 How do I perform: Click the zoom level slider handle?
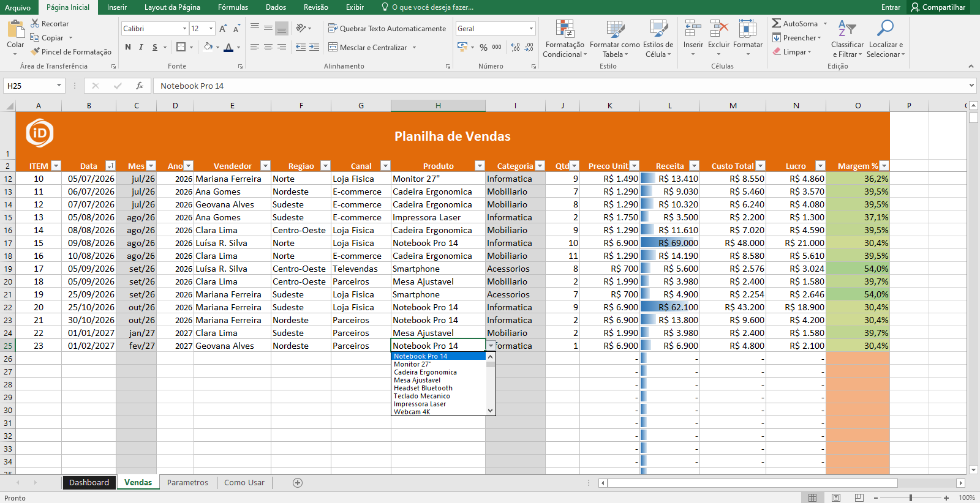[911, 498]
